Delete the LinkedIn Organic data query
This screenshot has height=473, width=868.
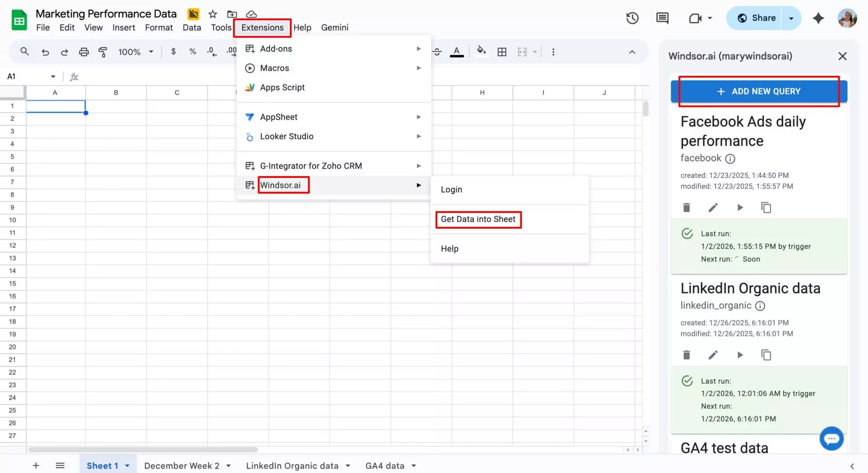pyautogui.click(x=687, y=355)
